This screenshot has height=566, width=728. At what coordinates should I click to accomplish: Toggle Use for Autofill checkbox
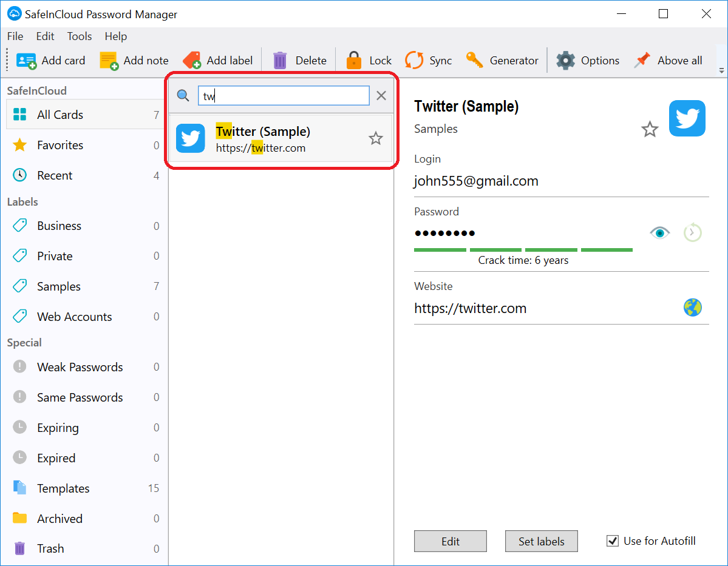(613, 541)
